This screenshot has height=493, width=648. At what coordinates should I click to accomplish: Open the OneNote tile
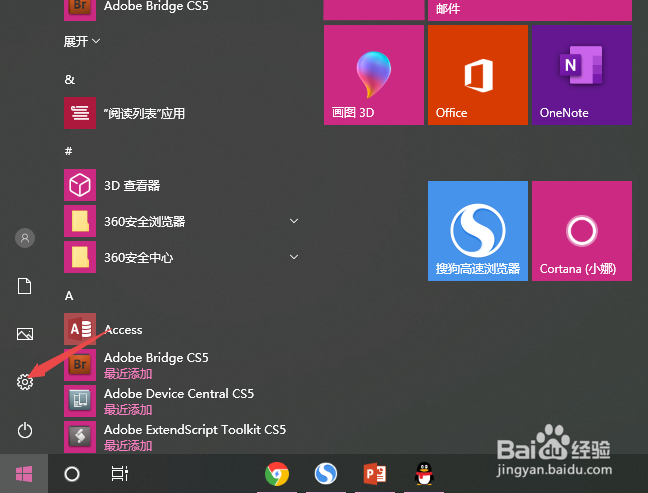[582, 75]
